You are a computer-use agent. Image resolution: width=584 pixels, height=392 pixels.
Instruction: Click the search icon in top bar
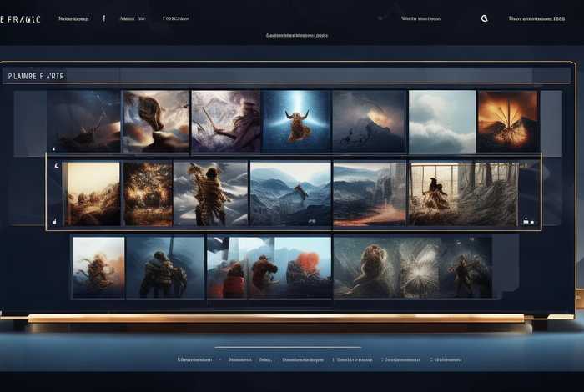click(485, 18)
